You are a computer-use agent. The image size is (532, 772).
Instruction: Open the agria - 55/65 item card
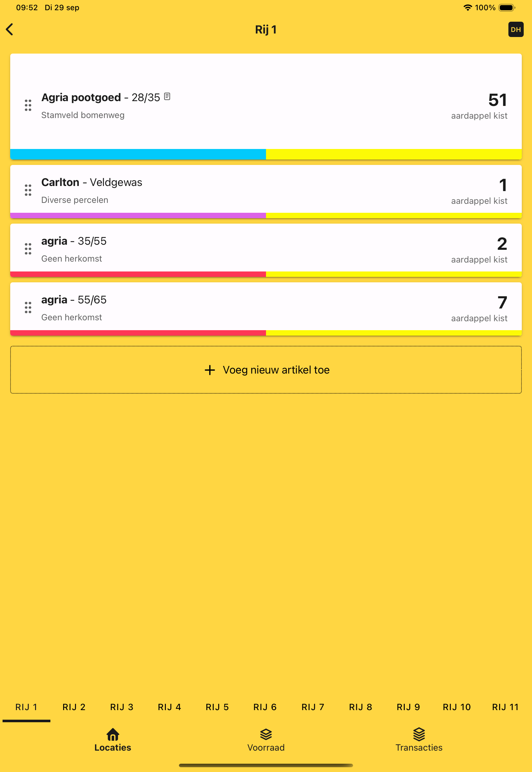(x=266, y=309)
